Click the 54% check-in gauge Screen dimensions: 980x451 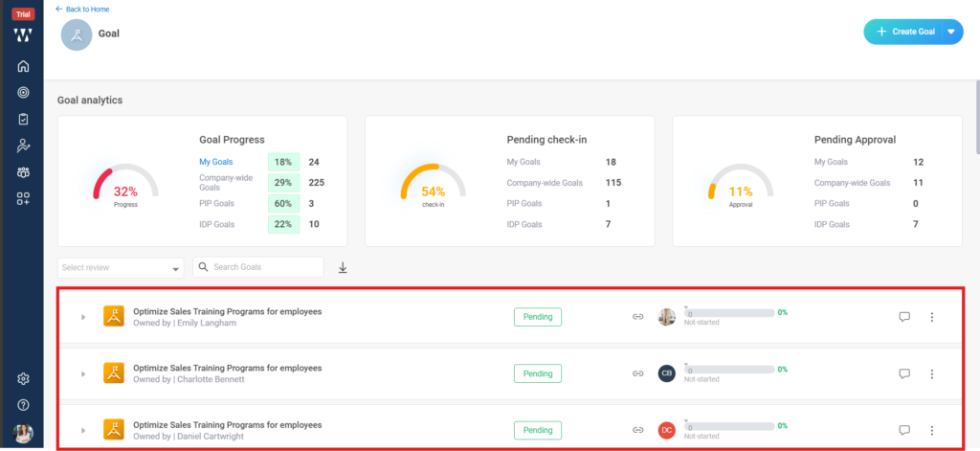[x=434, y=186]
